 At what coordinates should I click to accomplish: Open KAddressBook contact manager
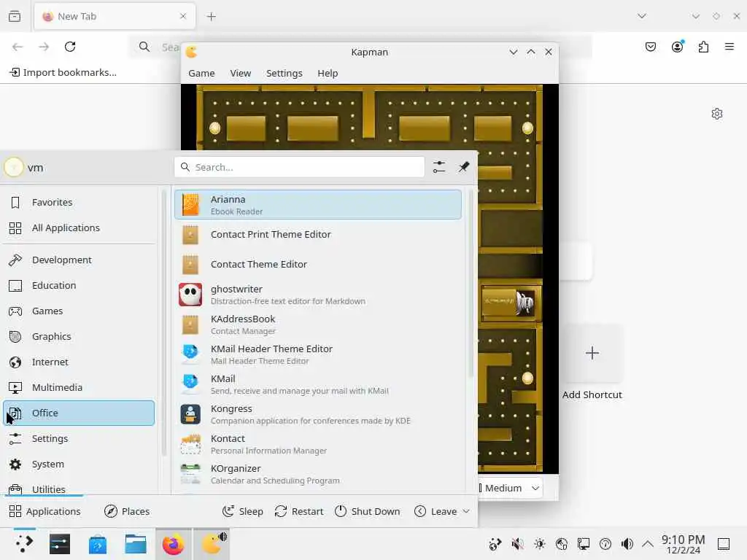tap(318, 324)
